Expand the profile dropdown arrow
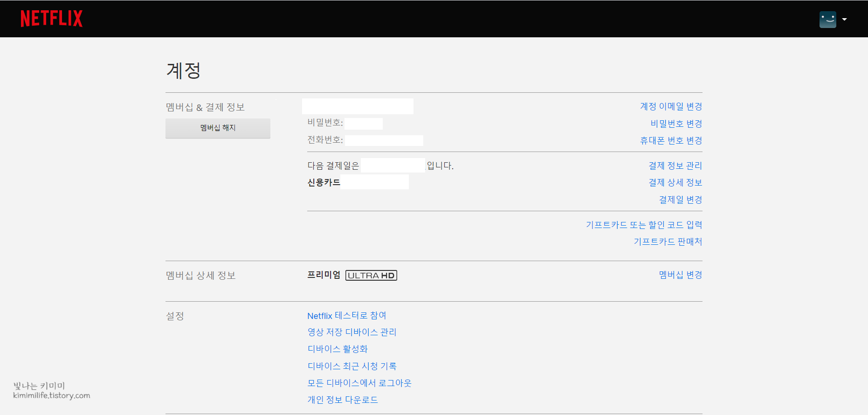This screenshot has height=415, width=868. [844, 20]
